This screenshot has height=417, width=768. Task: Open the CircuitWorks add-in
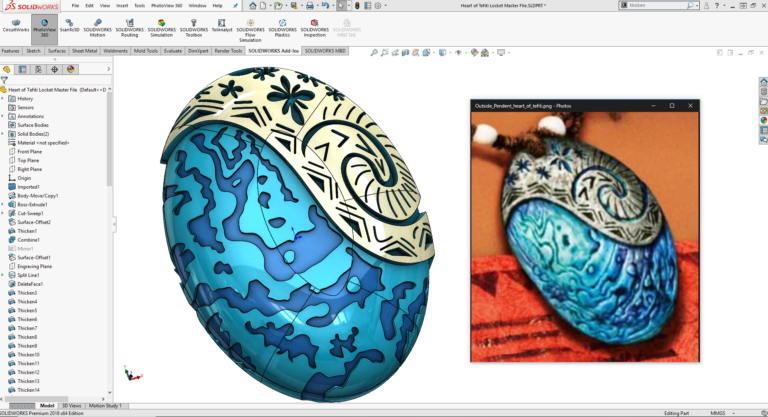pos(14,26)
